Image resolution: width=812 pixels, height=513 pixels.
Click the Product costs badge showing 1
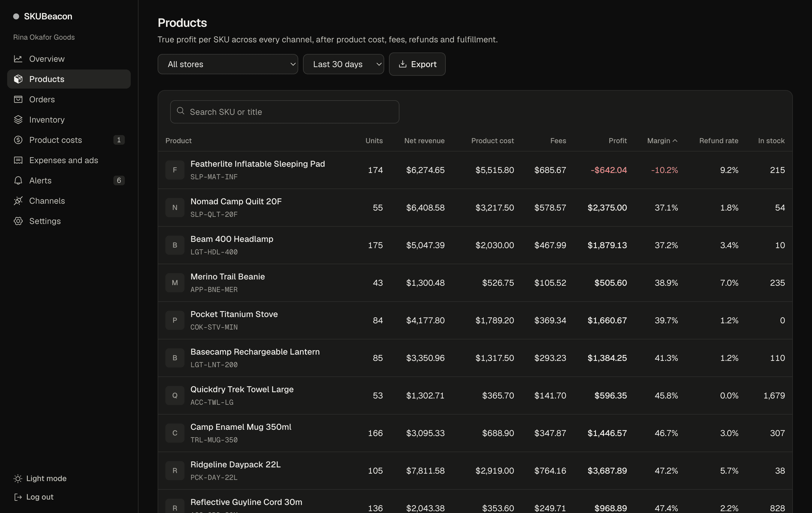pos(119,140)
